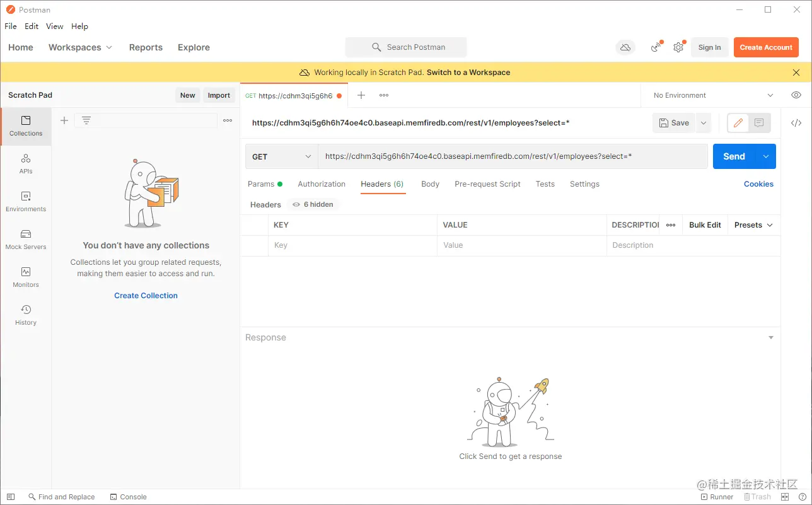Open the Tests tab

coord(545,184)
